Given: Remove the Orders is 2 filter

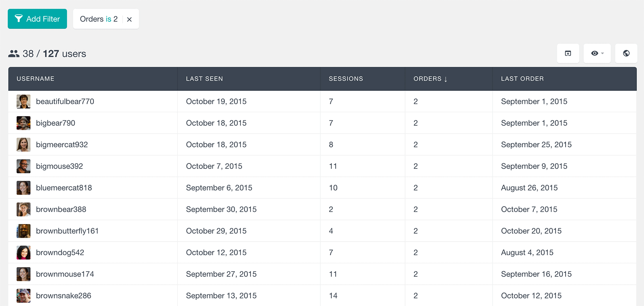Looking at the screenshot, I should (129, 19).
